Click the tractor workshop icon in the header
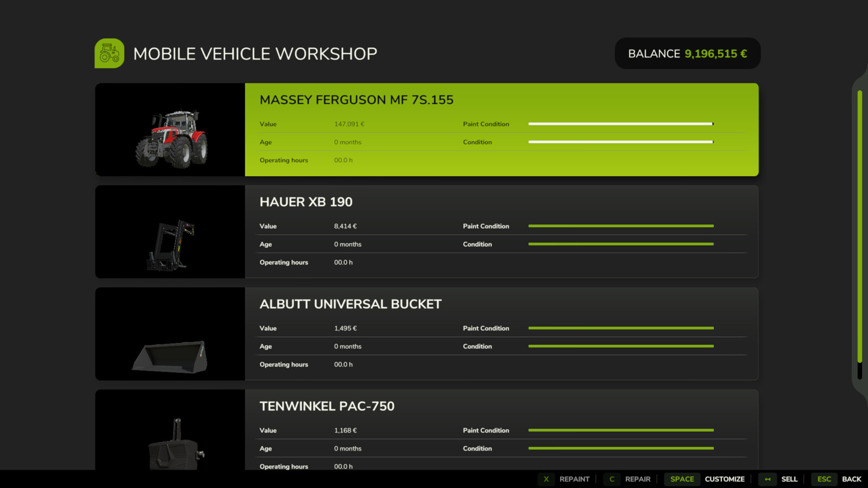 point(108,53)
